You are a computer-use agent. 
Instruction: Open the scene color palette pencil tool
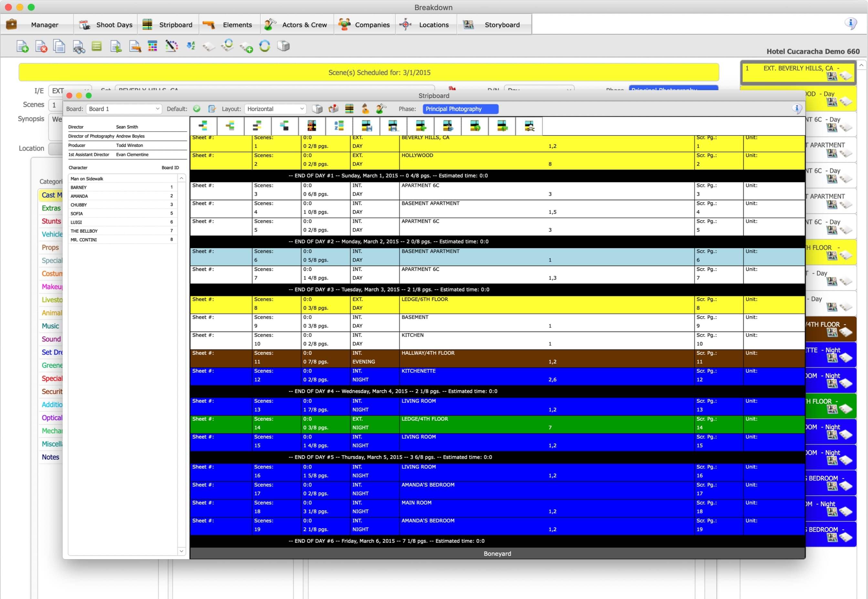[x=172, y=46]
